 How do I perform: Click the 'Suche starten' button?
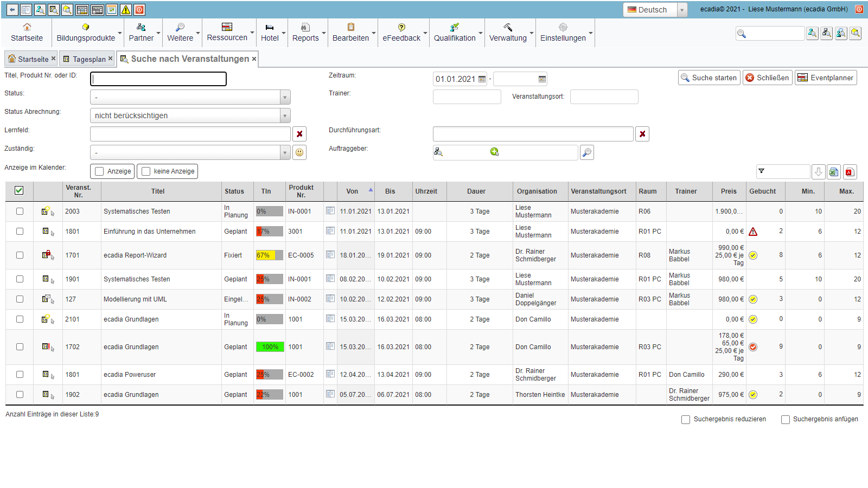pos(709,78)
